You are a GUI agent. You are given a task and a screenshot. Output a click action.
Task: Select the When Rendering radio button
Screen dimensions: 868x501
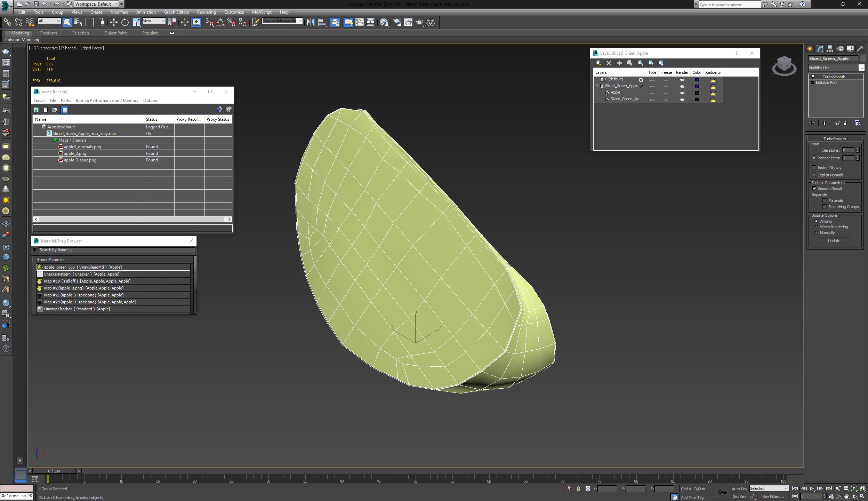pyautogui.click(x=817, y=227)
